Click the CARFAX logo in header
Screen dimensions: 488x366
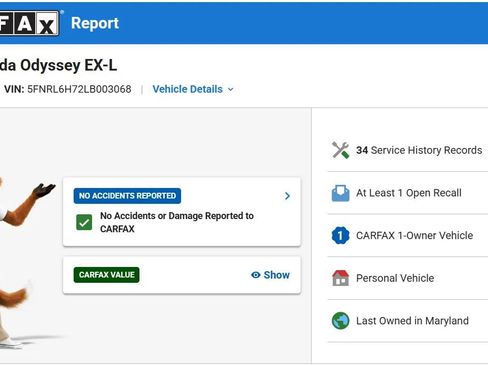pos(29,23)
